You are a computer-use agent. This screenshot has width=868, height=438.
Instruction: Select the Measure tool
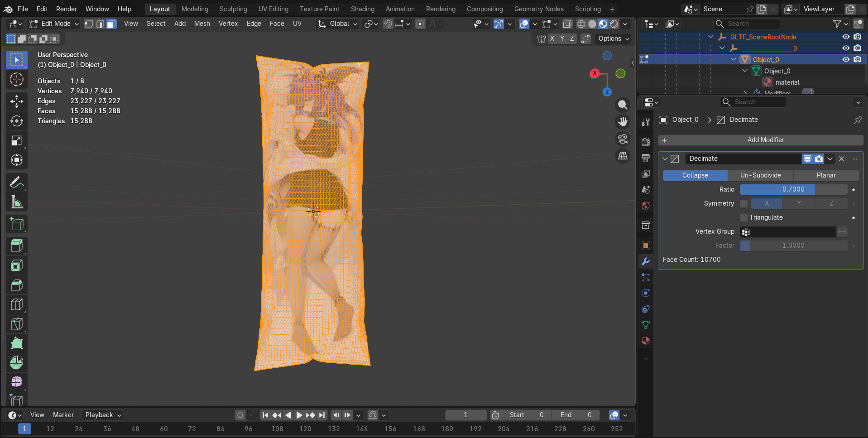[x=17, y=202]
